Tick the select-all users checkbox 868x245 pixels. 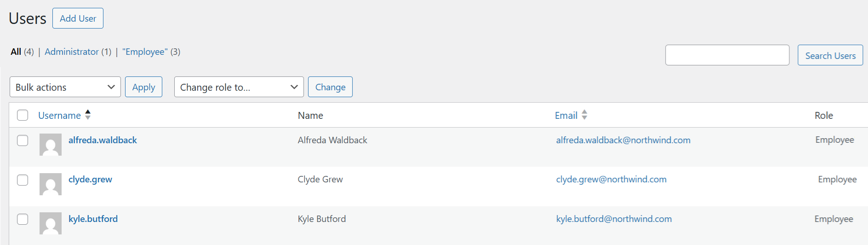coord(23,115)
